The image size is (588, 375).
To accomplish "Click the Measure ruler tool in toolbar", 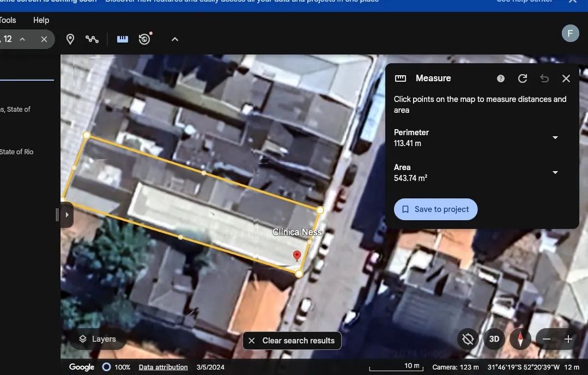I will click(123, 39).
